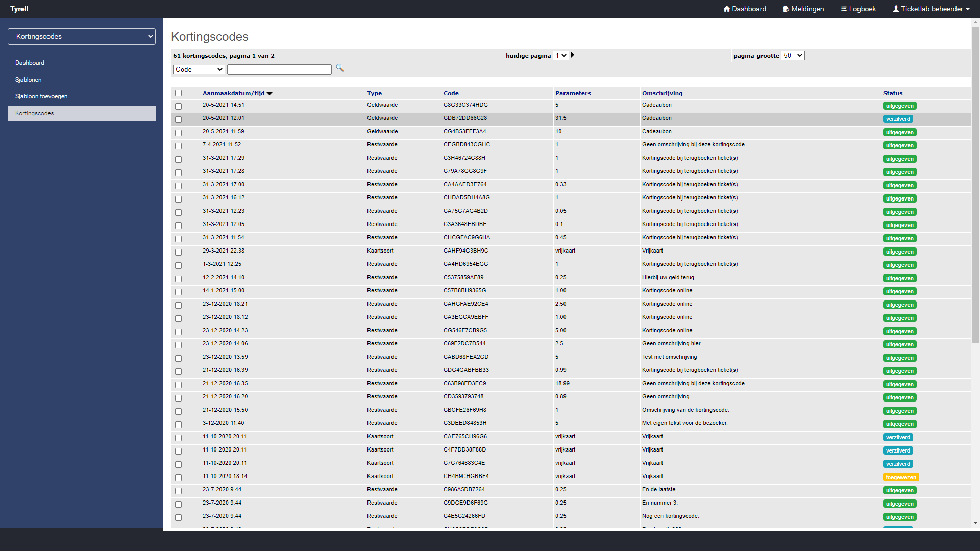
Task: Open the Ticketlab-beheerder user menu
Action: coord(931,9)
